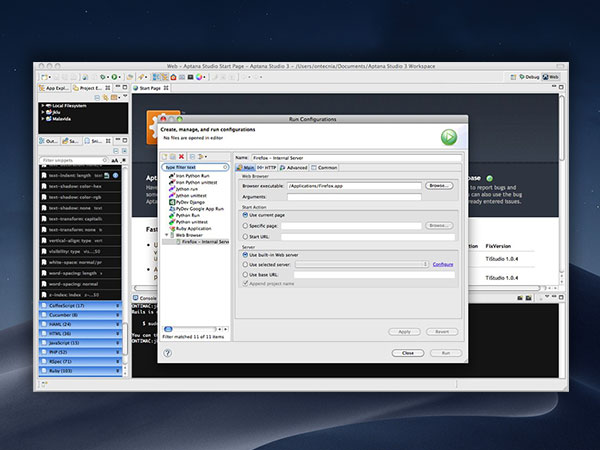
Task: Click horizontal scrollbar thumb in configuration list
Action: [x=168, y=329]
